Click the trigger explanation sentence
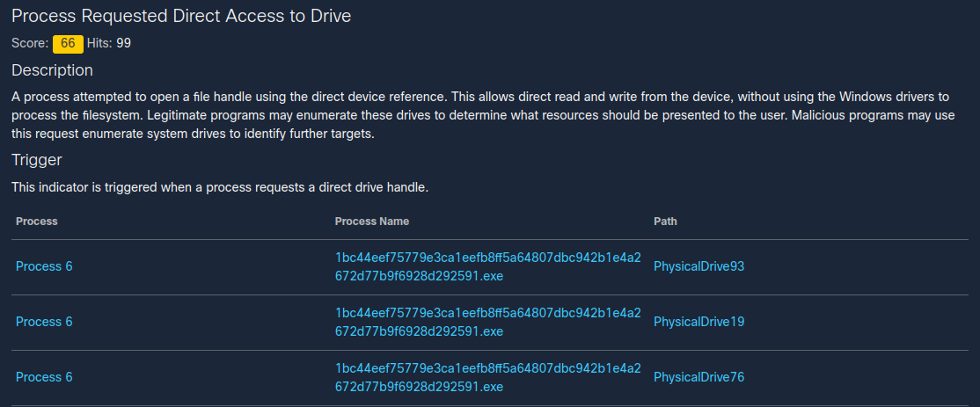 [x=220, y=187]
